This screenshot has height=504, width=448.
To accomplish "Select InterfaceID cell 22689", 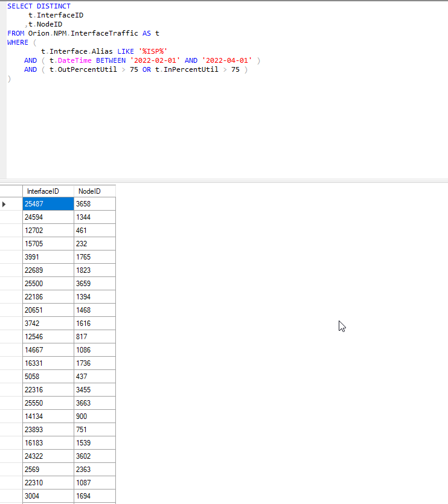I will (x=48, y=270).
